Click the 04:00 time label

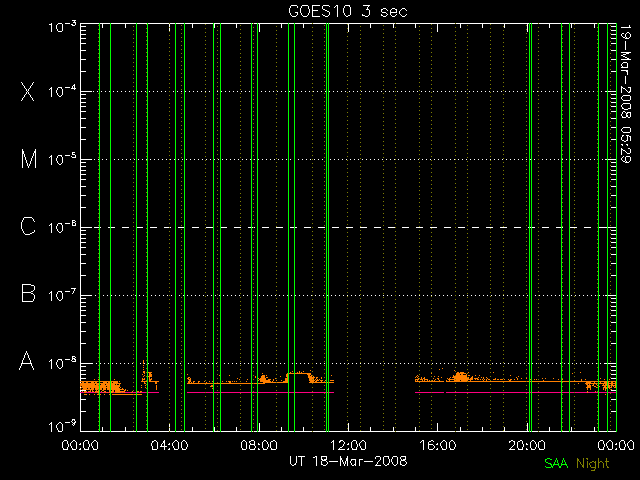169,445
